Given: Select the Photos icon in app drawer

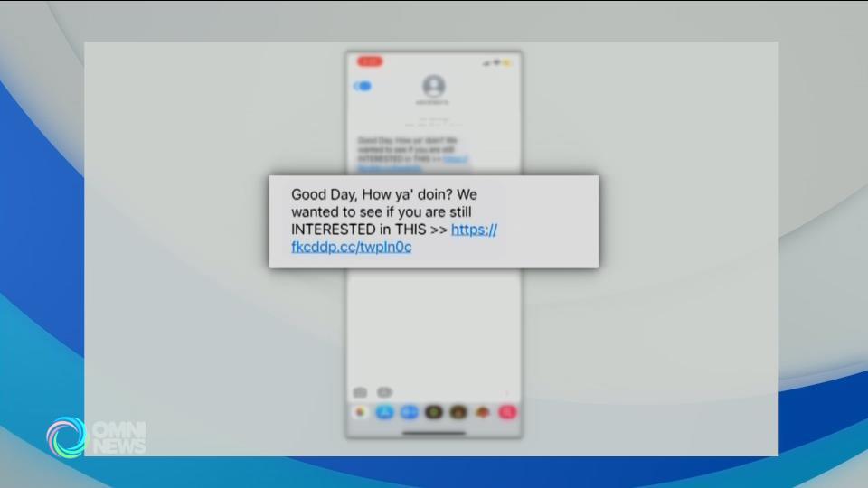Looking at the screenshot, I should [361, 412].
